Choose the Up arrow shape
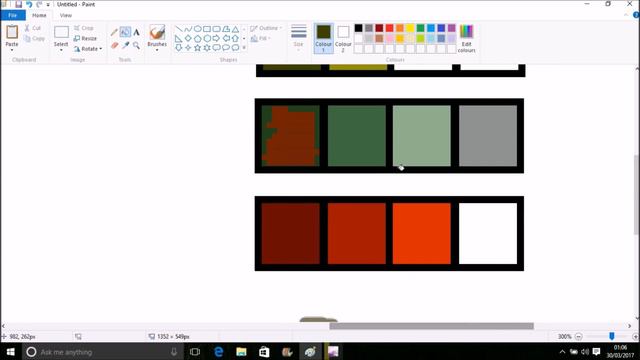The image size is (640, 360). pos(236,38)
